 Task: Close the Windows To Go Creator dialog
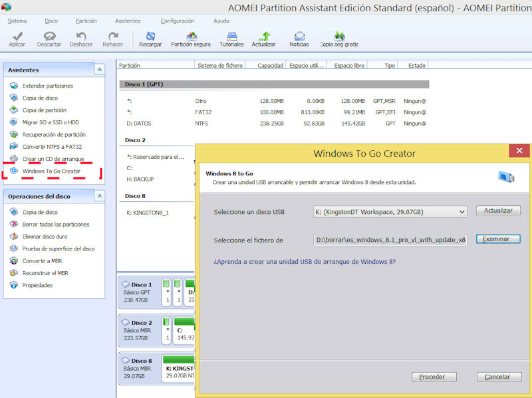click(519, 151)
